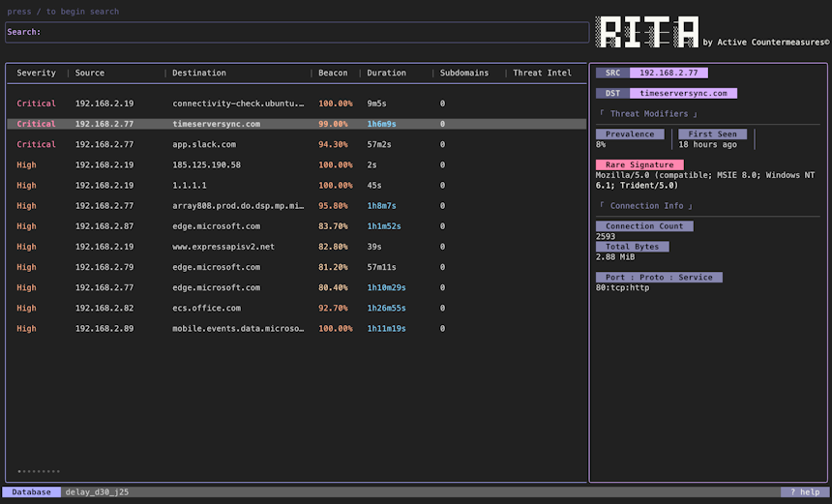
Task: Click the RITA logo
Action: (x=647, y=32)
